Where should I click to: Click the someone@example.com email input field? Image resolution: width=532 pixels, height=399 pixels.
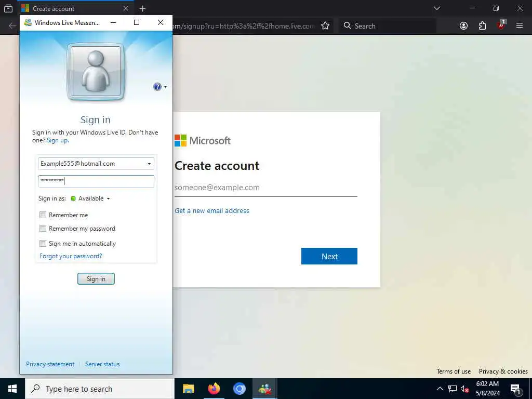pos(265,188)
